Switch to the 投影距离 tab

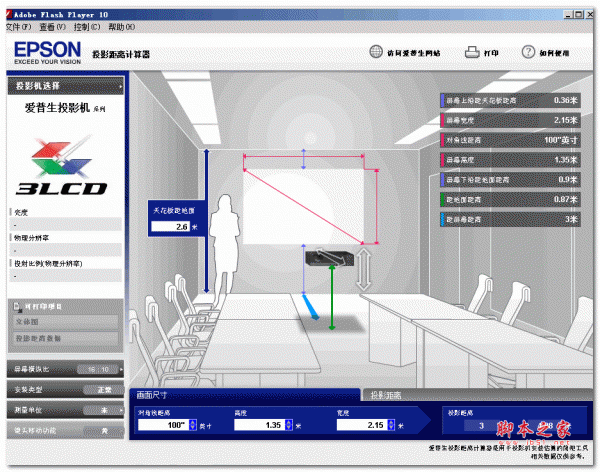click(476, 395)
